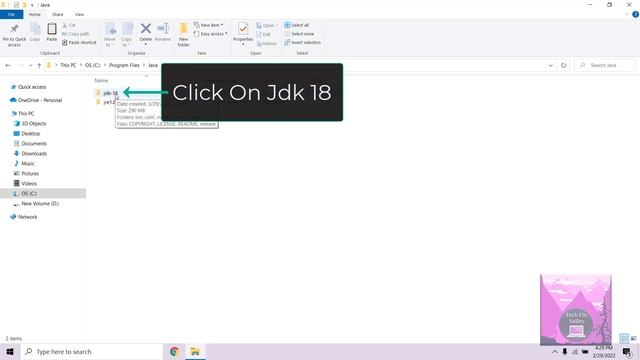Screen dimensions: 640x360
Task: Open Network in navigation pane
Action: [27, 217]
